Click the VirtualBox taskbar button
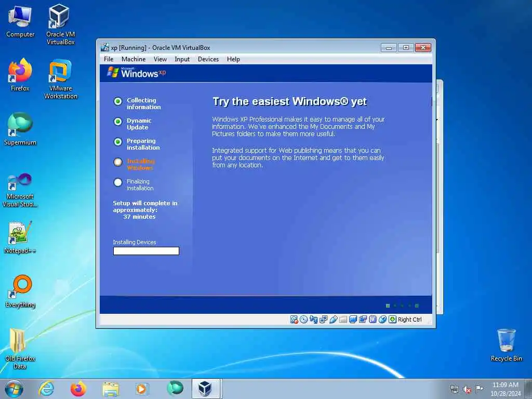 [x=206, y=389]
